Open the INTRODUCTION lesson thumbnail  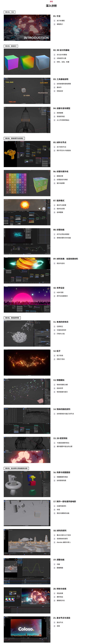[27, 27]
